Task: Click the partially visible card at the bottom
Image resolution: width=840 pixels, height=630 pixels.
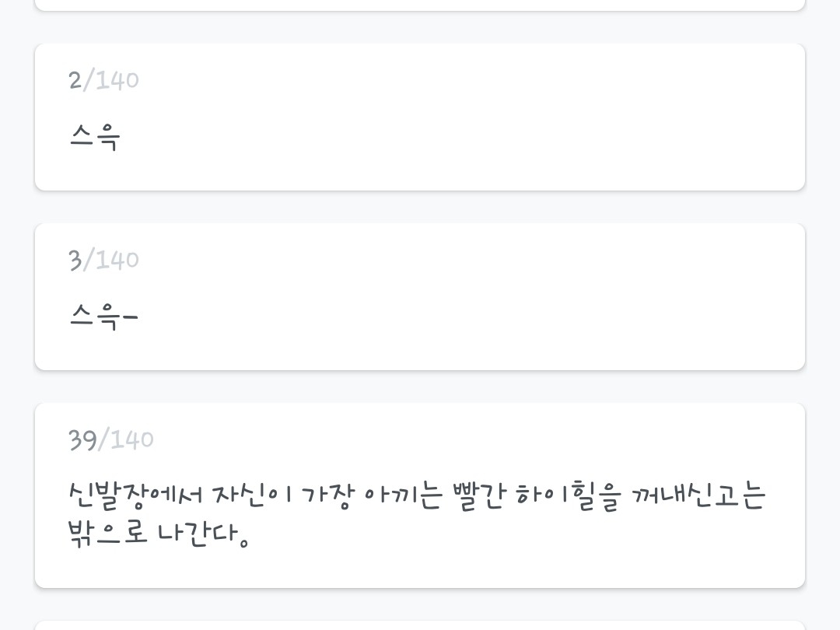Action: click(420, 625)
